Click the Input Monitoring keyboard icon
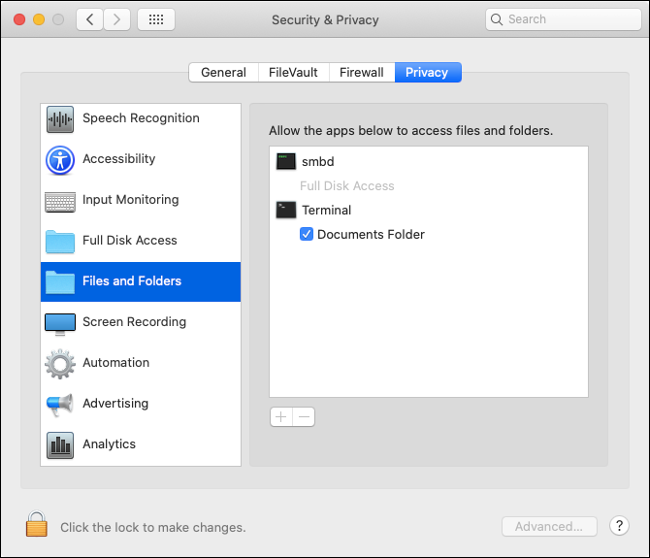 click(x=60, y=201)
